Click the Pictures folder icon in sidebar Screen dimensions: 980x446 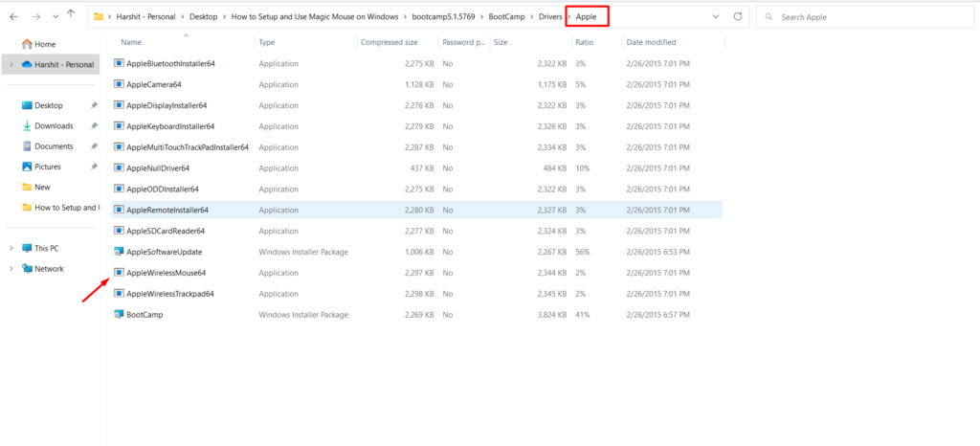coord(28,167)
